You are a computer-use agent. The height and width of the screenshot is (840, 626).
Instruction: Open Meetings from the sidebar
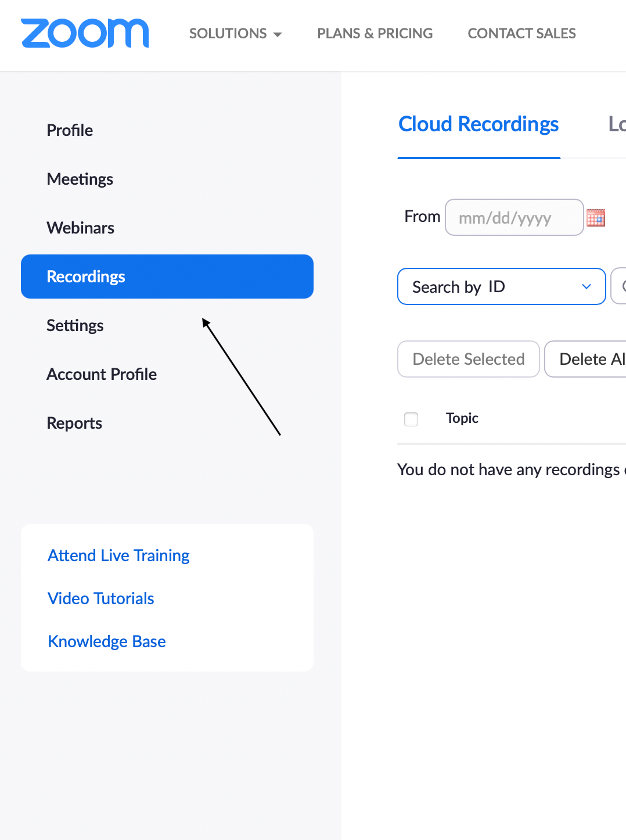coord(80,179)
